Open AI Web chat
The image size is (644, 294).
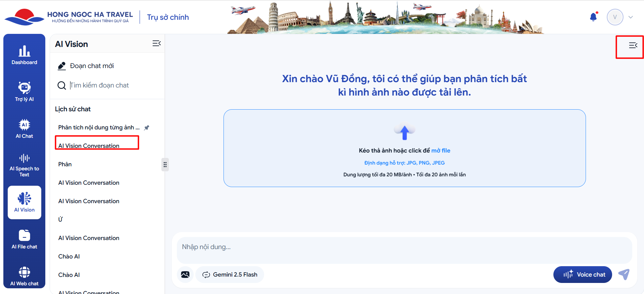click(24, 276)
